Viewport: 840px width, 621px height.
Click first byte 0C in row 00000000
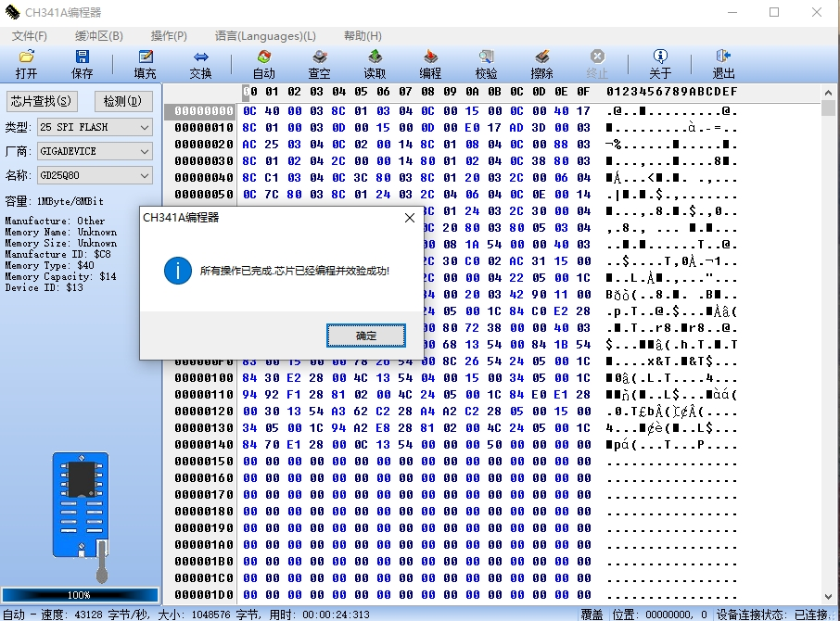(249, 111)
